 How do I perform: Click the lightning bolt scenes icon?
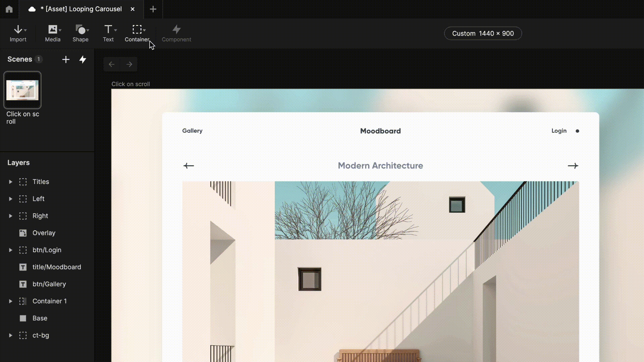coord(82,59)
